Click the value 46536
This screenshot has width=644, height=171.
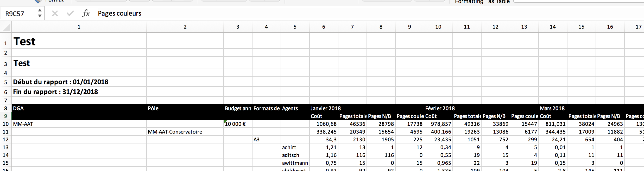click(352, 124)
